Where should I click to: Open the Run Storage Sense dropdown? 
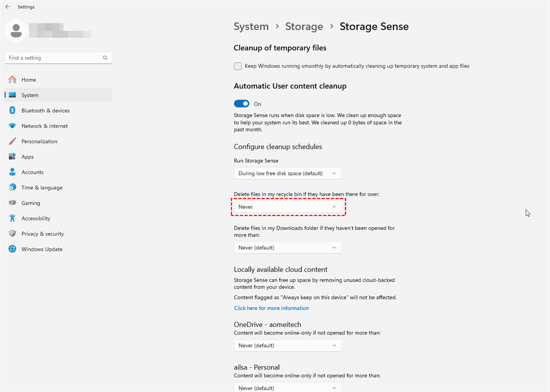point(287,174)
